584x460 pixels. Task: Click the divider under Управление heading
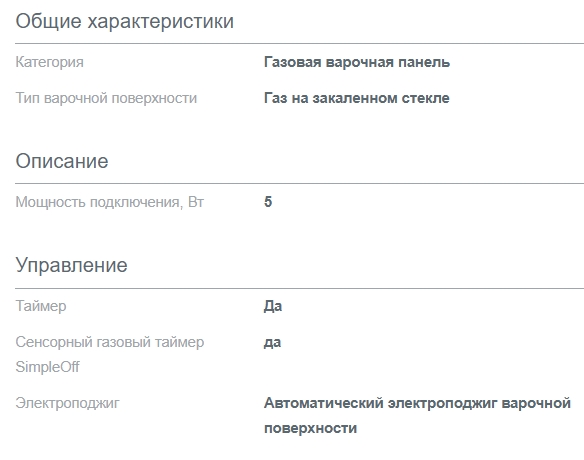tap(299, 288)
